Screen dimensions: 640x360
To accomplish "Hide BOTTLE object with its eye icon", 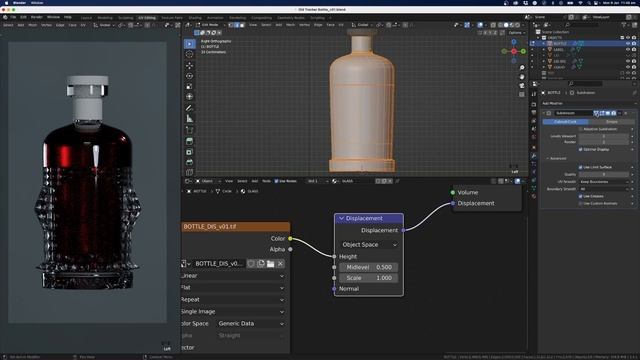I will 628,43.
